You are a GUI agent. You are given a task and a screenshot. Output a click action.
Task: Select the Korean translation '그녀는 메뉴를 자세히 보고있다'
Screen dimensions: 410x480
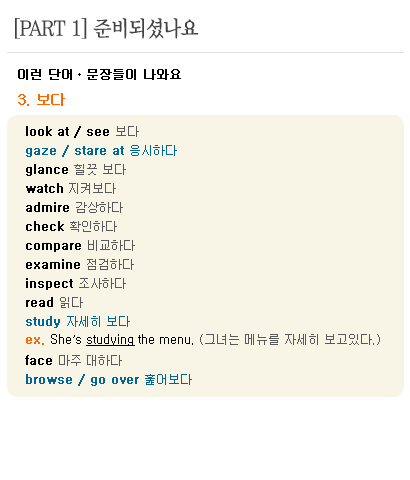(290, 340)
